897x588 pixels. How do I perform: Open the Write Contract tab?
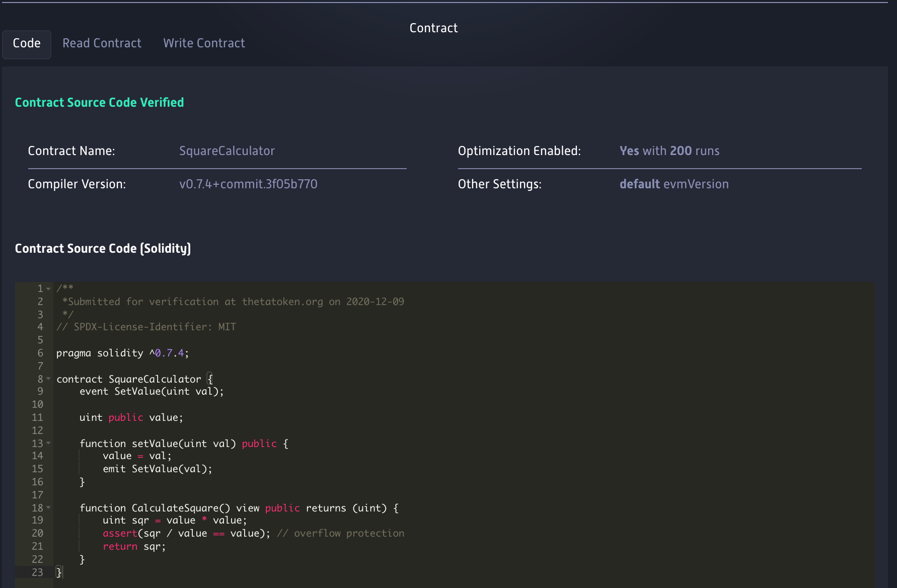(x=204, y=44)
